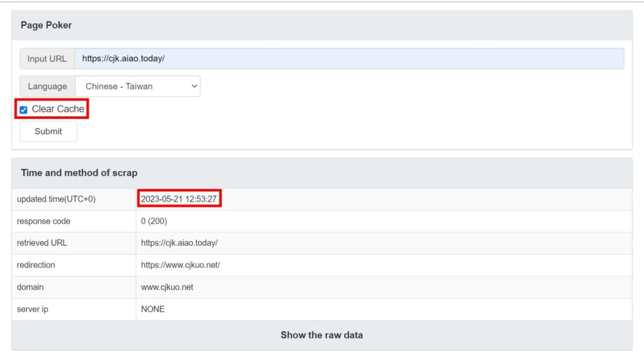
Task: Click the domain row label
Action: 30,287
